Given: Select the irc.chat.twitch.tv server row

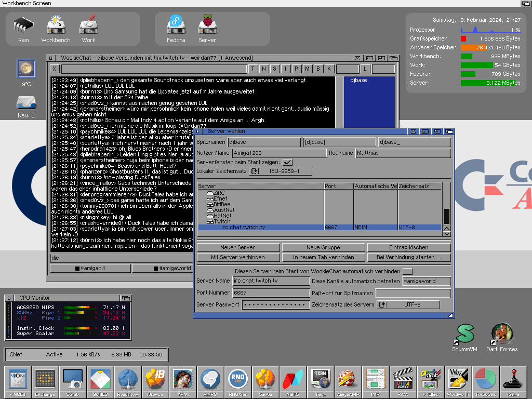Looking at the screenshot, I should click(320, 228).
